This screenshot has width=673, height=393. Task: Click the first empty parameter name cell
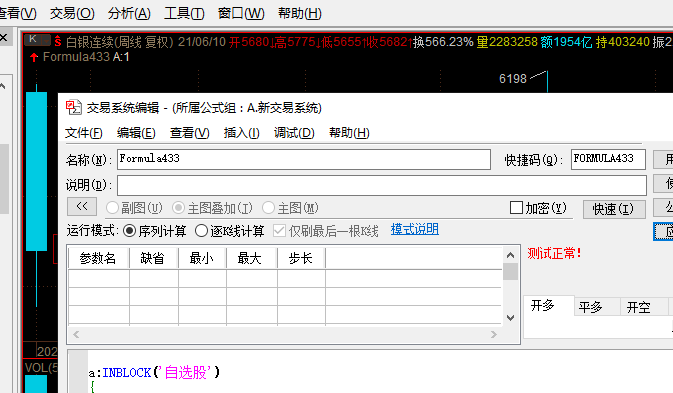coord(99,278)
